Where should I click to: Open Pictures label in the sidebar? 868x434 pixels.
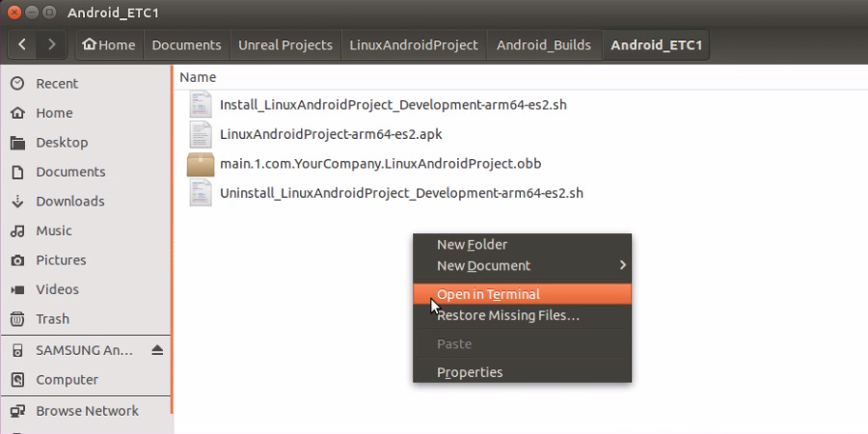61,260
